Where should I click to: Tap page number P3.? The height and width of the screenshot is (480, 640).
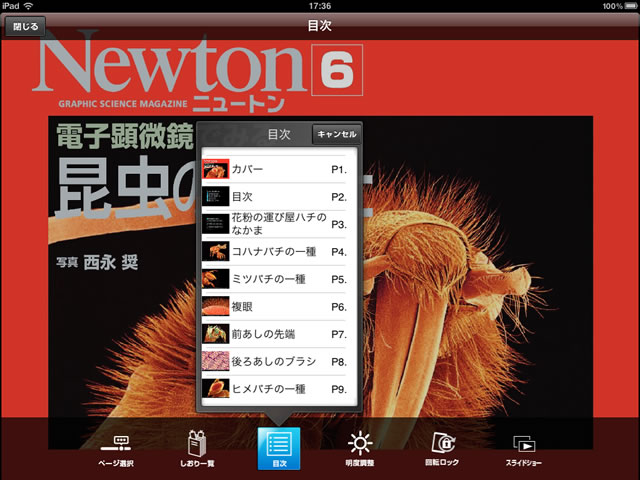(x=339, y=224)
